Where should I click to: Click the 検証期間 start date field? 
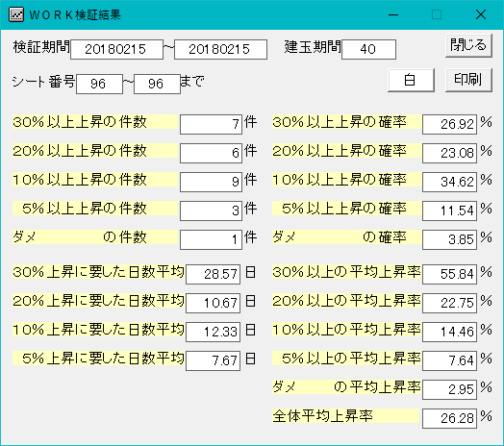(x=116, y=49)
